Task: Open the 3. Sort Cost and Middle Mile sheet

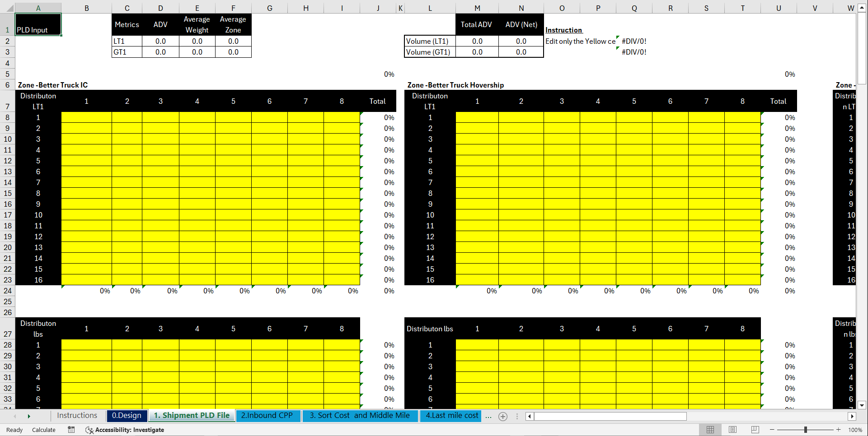Action: pos(360,416)
